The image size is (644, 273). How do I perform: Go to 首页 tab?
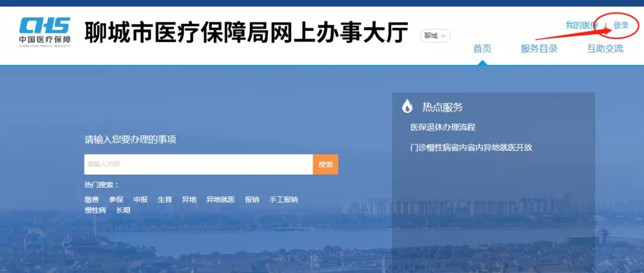(x=482, y=48)
